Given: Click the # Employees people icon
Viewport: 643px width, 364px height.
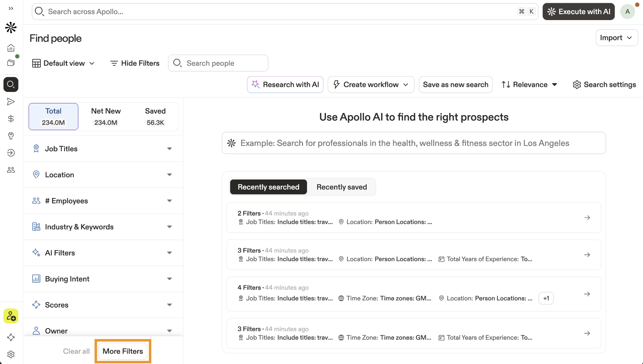Looking at the screenshot, I should click(36, 201).
